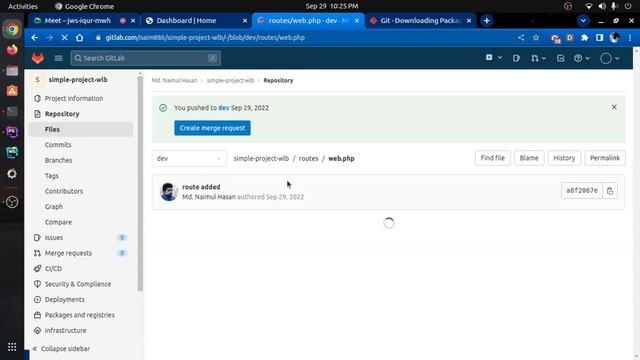Click the dev branch link in banner

click(x=224, y=108)
